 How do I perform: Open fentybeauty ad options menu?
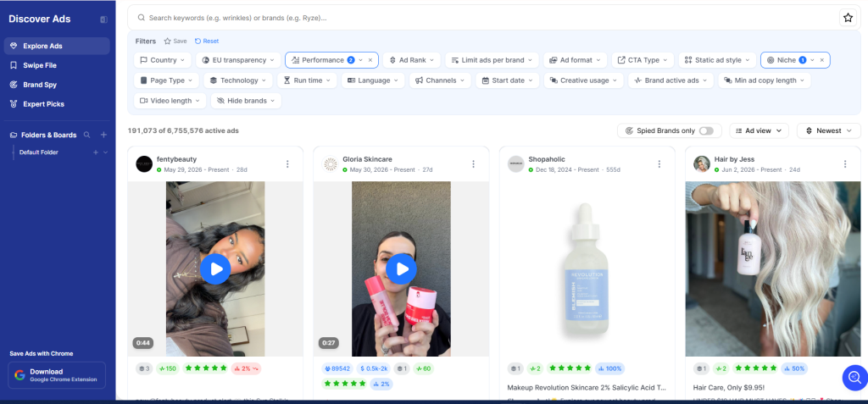(x=287, y=163)
